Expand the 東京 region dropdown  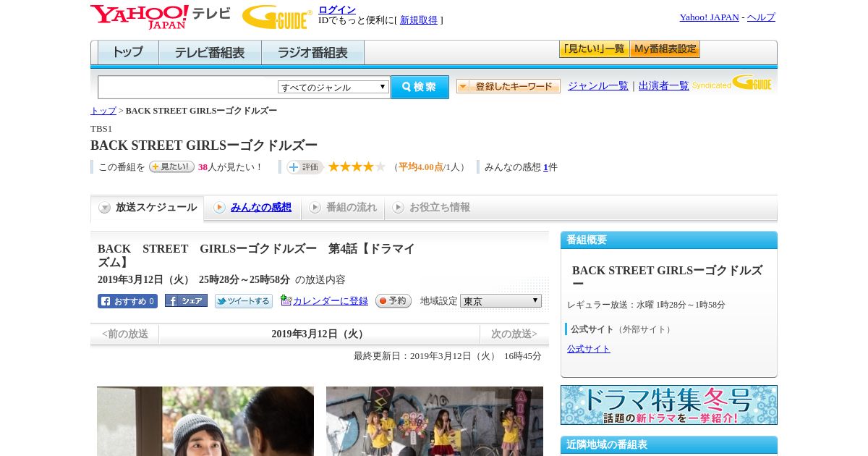(501, 301)
